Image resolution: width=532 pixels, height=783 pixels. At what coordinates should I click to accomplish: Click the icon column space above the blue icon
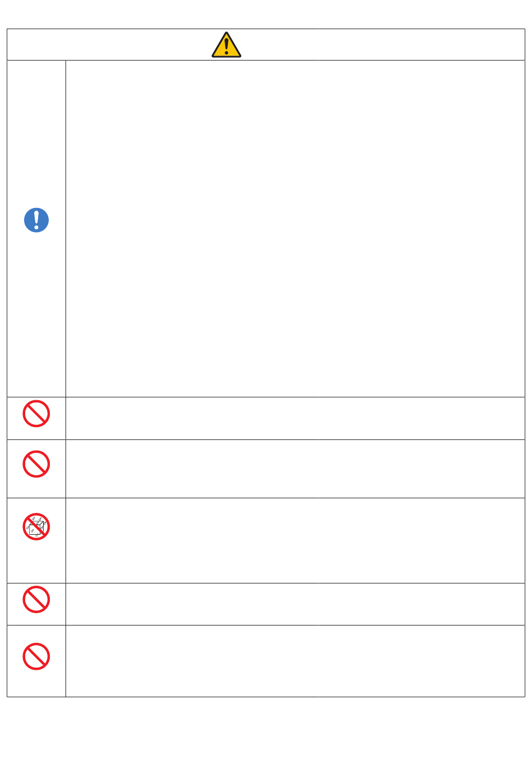[x=36, y=129]
